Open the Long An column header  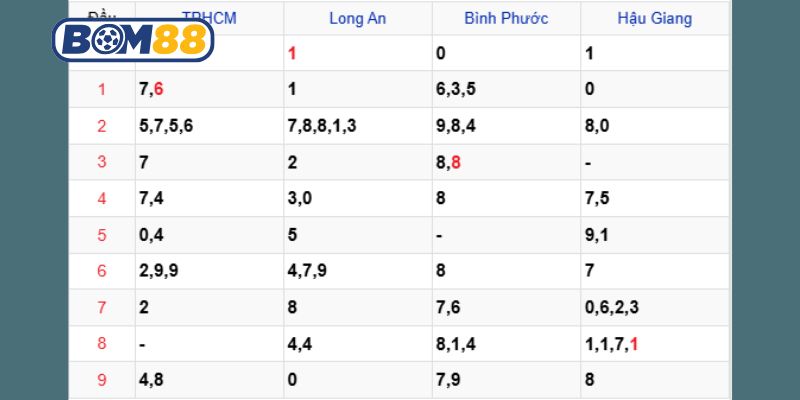click(358, 18)
